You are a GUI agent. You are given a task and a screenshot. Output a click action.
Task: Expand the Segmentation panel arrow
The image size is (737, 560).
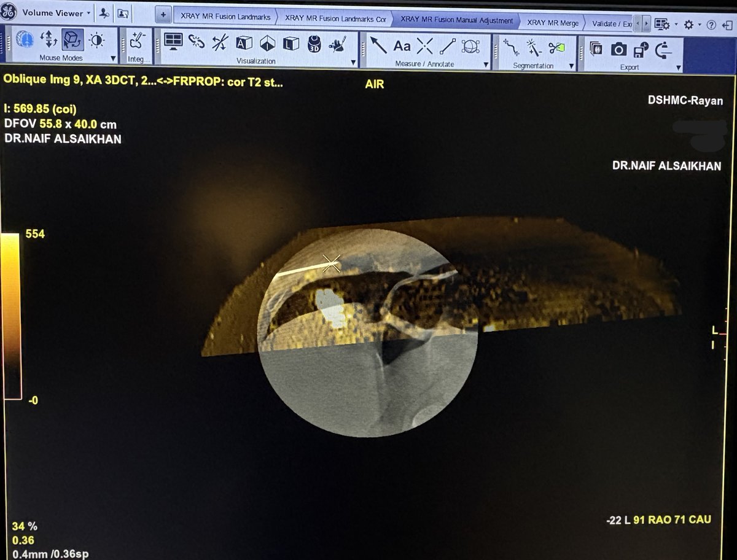coord(571,66)
